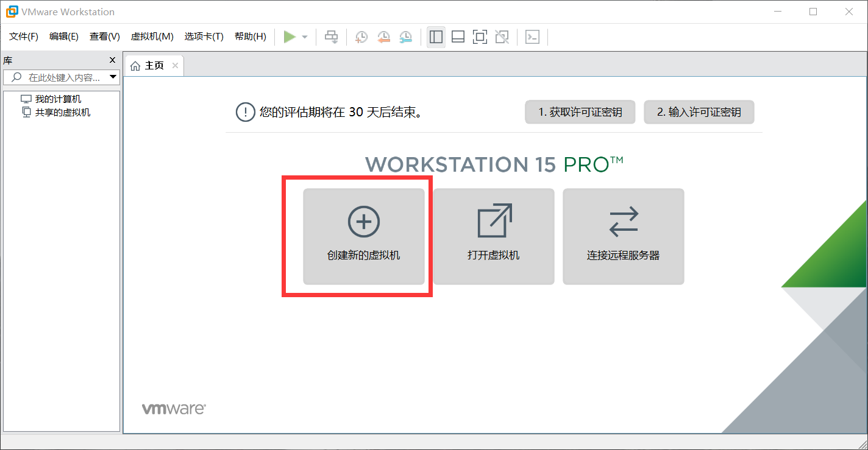Screen dimensions: 868x450
Task: Enter full screen mode icon
Action: 480,37
